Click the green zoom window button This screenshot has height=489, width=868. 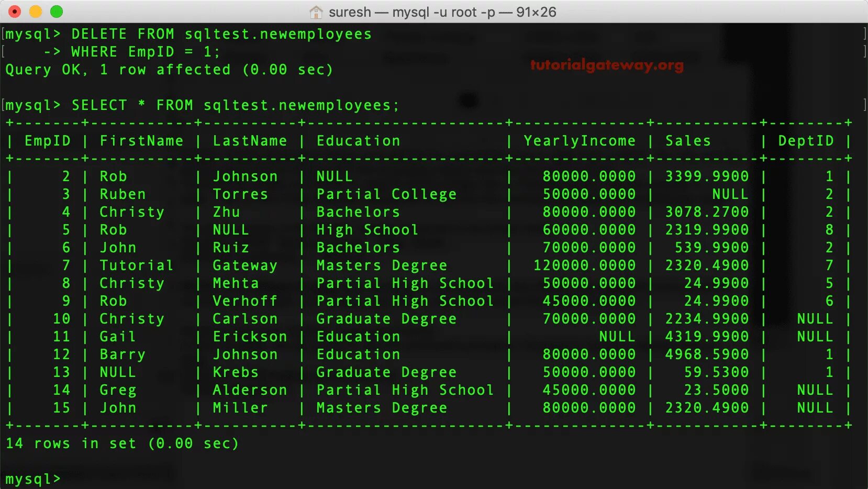(57, 12)
